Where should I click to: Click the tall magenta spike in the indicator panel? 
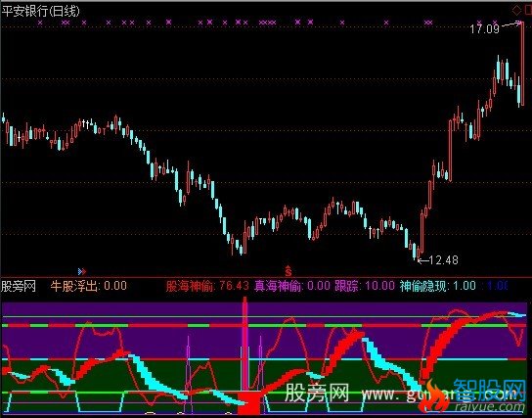pos(244,344)
